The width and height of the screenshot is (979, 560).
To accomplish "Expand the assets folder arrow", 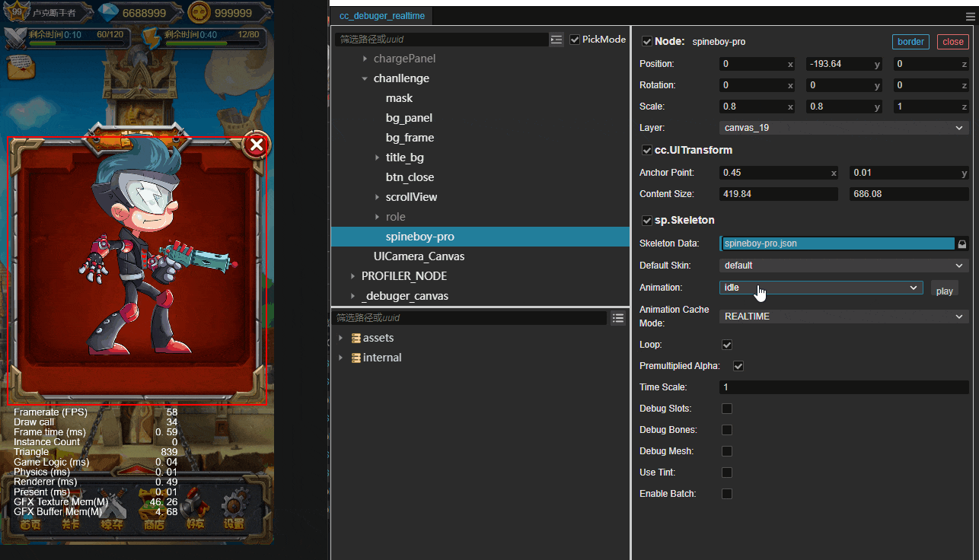I will [340, 338].
